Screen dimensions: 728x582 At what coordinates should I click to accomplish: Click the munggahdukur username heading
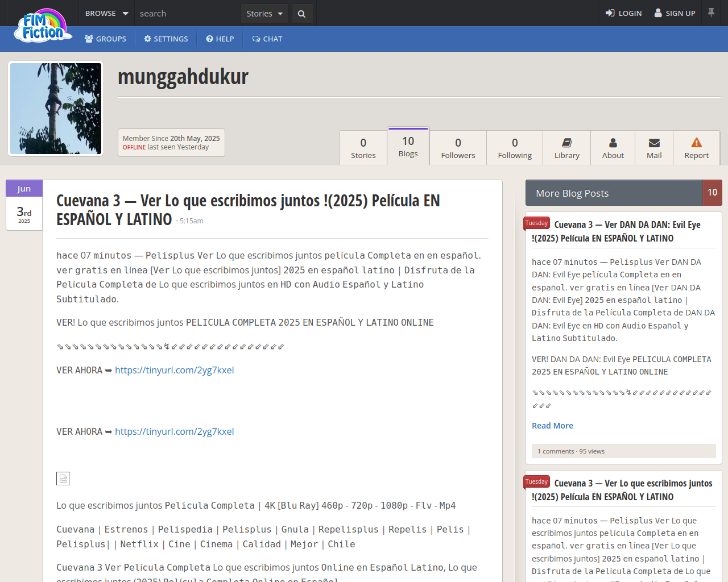pos(183,77)
